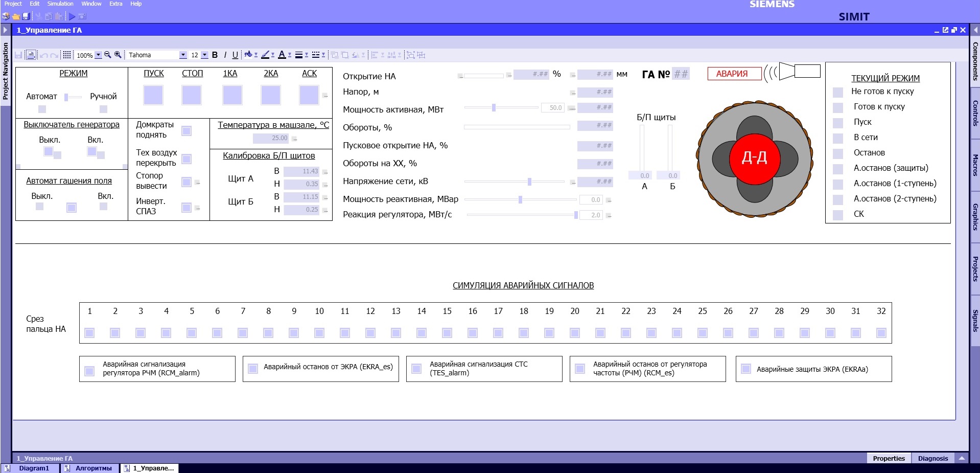Click the zoom in magnifier icon
The height and width of the screenshot is (473, 980).
coord(118,55)
